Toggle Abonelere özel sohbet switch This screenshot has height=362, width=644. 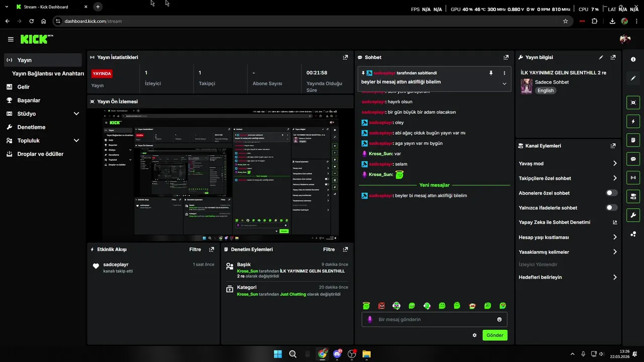coord(612,193)
